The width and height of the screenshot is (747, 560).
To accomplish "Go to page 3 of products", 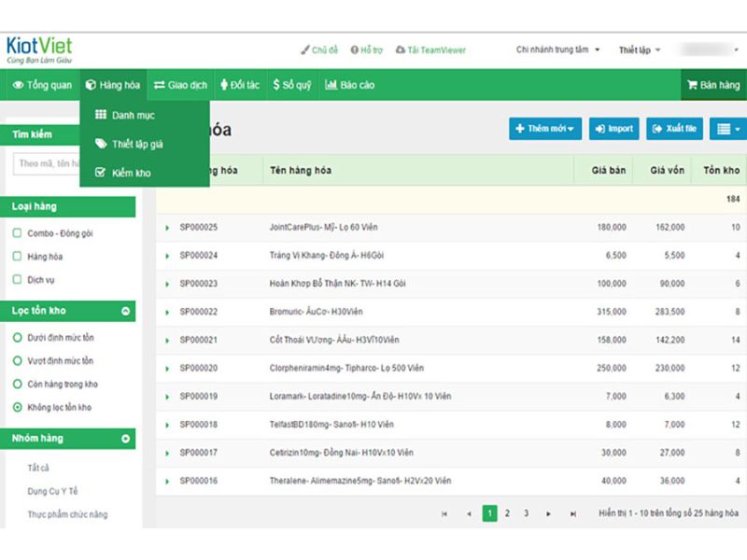I will pos(526,513).
